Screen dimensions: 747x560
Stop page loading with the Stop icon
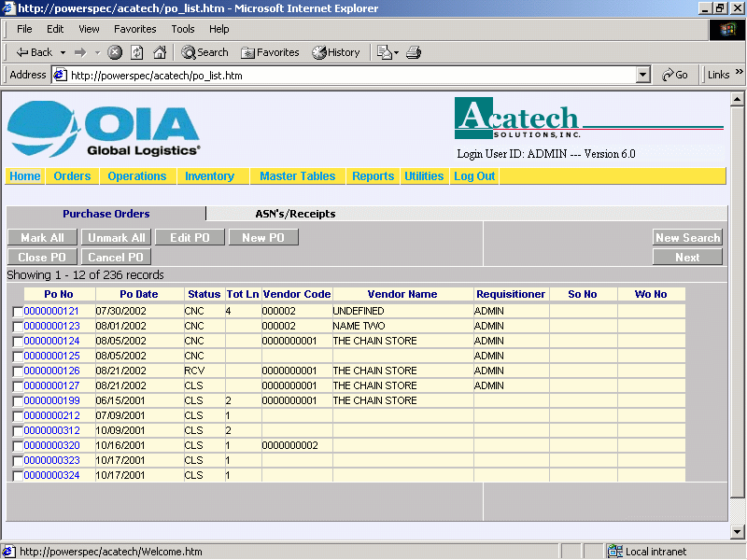point(114,52)
